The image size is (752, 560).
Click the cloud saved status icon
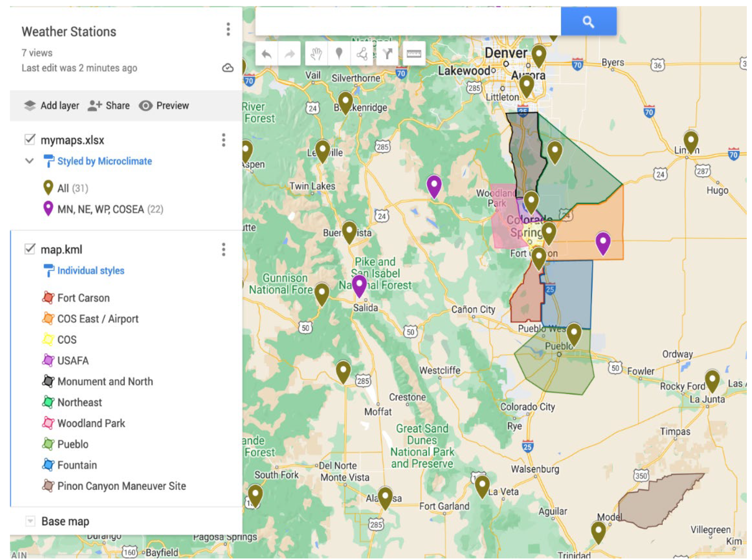click(228, 68)
